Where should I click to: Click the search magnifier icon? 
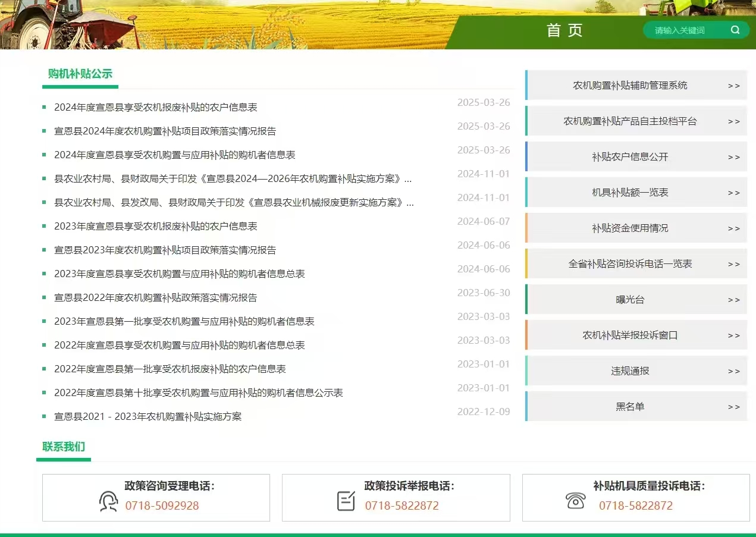735,30
